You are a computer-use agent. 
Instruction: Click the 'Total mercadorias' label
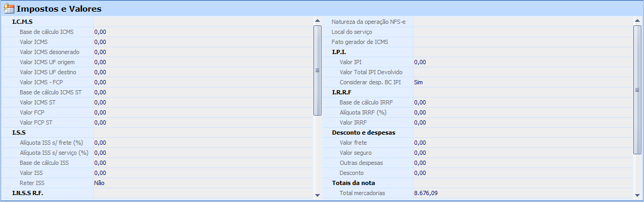click(362, 193)
